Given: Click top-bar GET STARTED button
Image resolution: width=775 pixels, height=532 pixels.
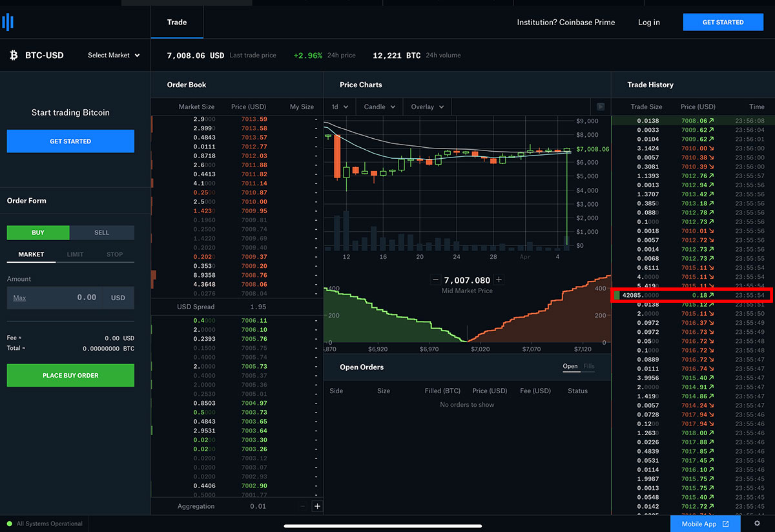Looking at the screenshot, I should pyautogui.click(x=723, y=22).
